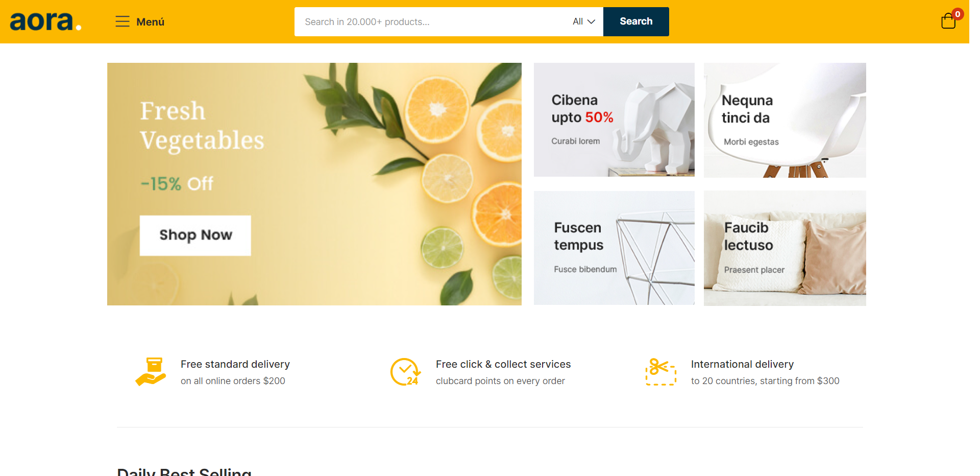Screen dimensions: 980x476
Task: Open the Nequna tinci da banner
Action: [785, 120]
